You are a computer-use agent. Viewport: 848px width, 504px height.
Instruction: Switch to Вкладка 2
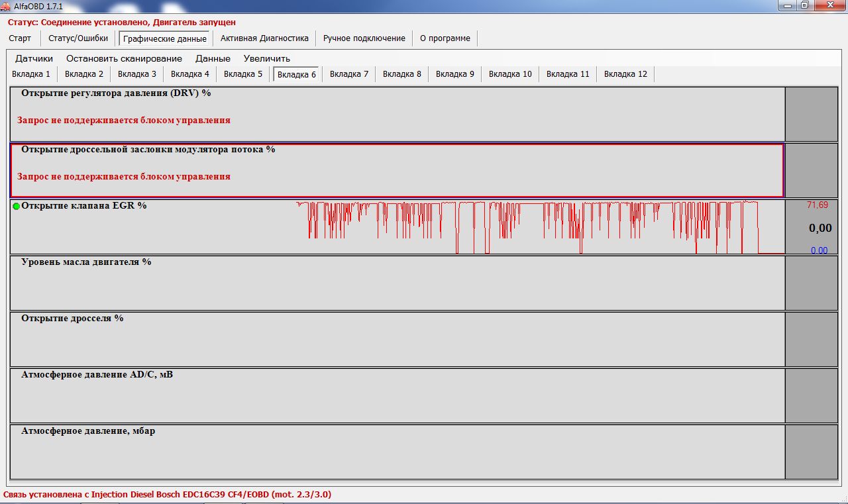(x=84, y=74)
